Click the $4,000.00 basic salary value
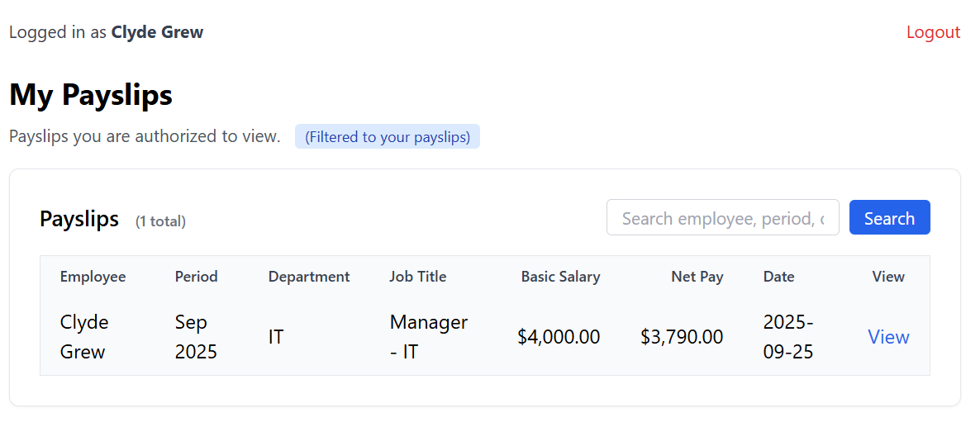This screenshot has height=427, width=980. 559,337
